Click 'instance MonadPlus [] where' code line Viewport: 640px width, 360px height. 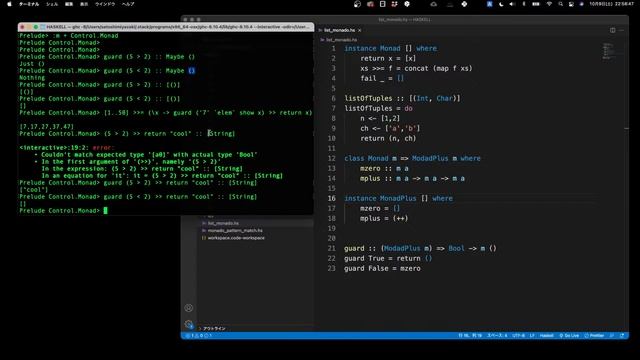click(398, 198)
